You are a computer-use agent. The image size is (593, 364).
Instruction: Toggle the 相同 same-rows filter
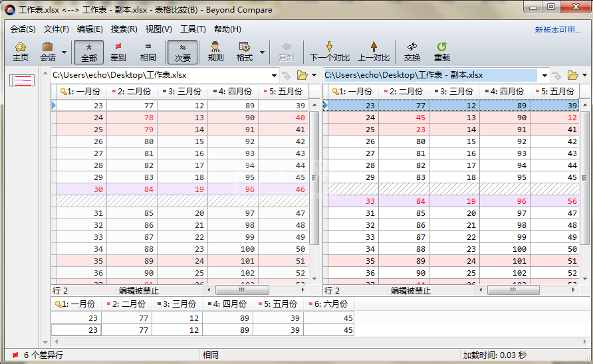pos(148,52)
